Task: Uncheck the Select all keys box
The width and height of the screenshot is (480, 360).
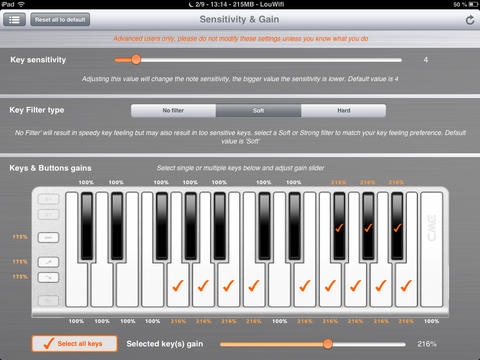Action: (75, 344)
